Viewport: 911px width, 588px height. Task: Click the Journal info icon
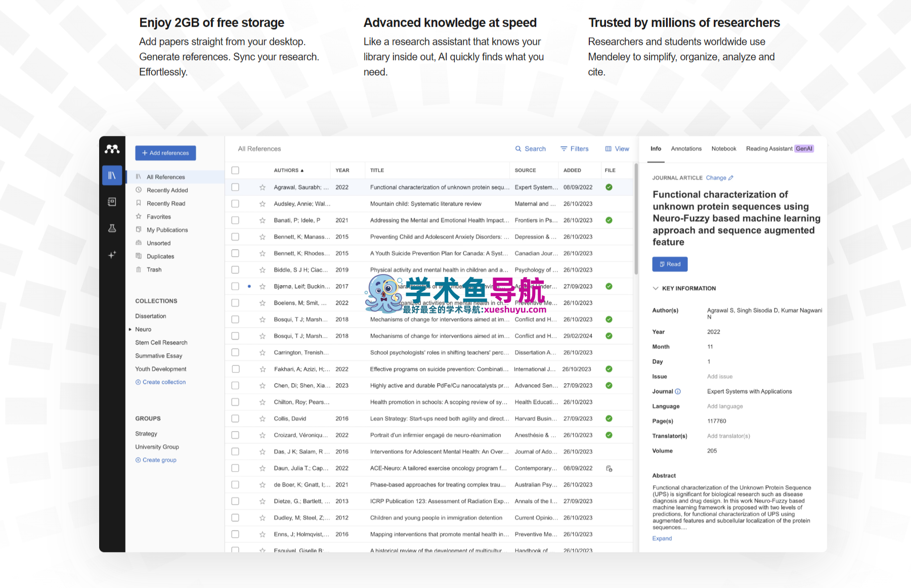(x=678, y=391)
